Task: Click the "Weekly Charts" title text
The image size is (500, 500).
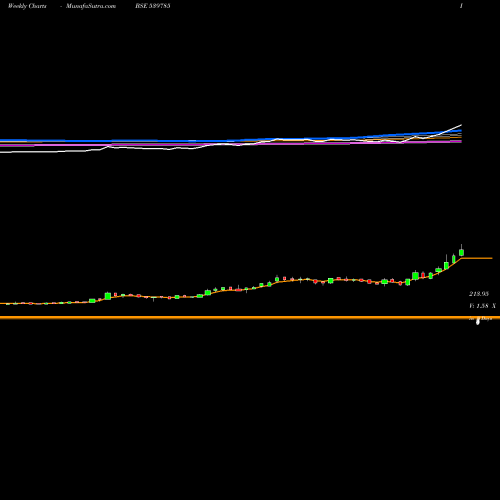Action: click(x=27, y=6)
